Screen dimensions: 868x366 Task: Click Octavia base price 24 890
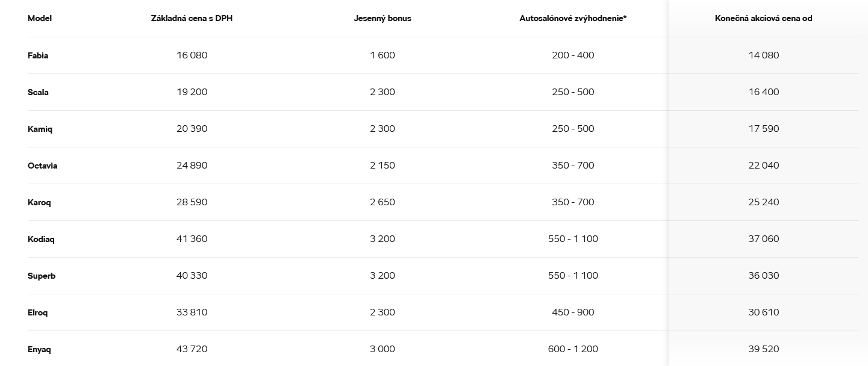192,166
